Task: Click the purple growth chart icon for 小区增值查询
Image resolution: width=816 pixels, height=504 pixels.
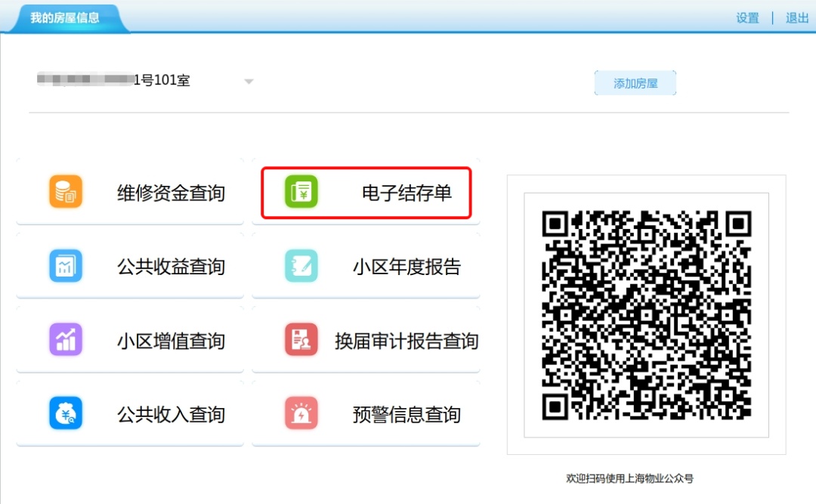Action: click(x=66, y=339)
